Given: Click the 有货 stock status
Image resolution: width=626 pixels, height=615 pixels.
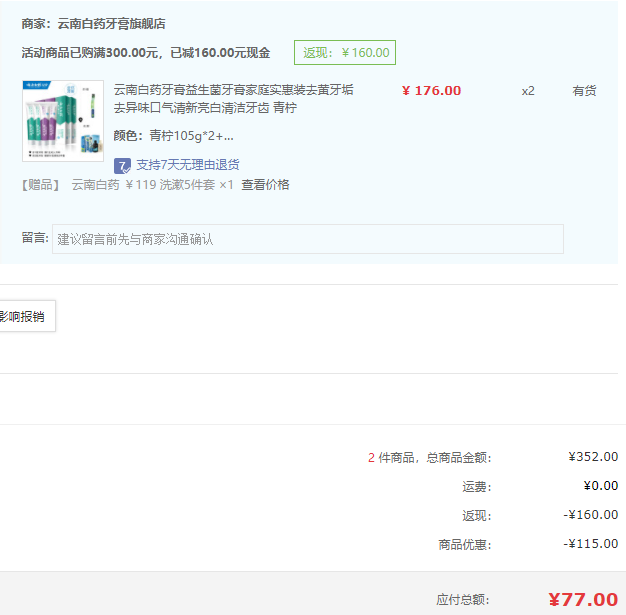Looking at the screenshot, I should click(584, 91).
